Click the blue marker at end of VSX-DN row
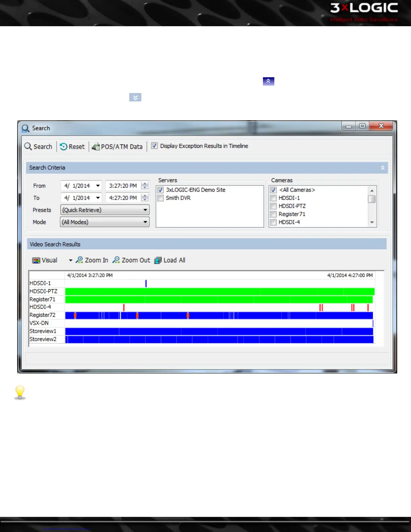 click(373, 323)
